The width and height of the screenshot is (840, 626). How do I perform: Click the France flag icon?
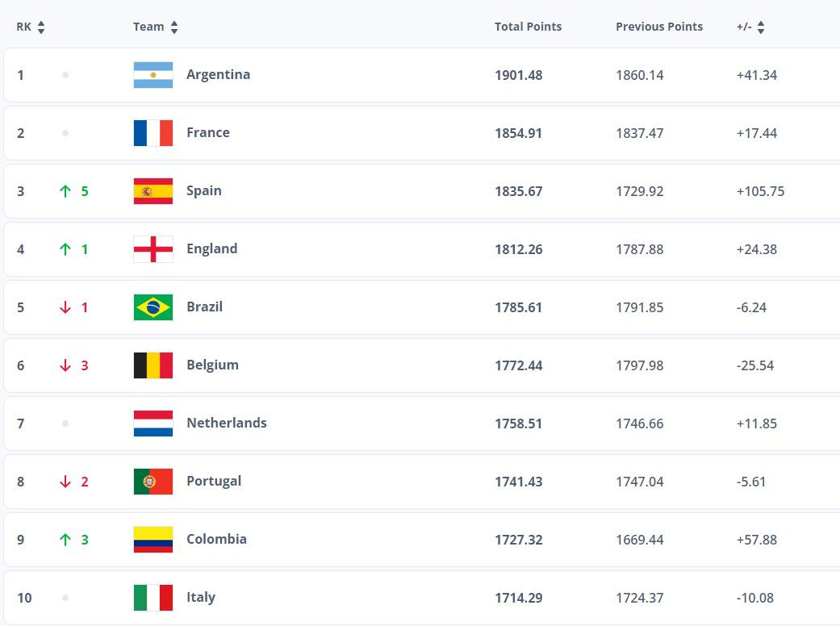(x=153, y=132)
